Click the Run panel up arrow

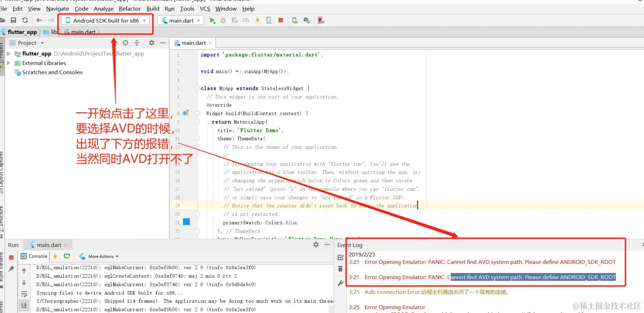point(24,271)
